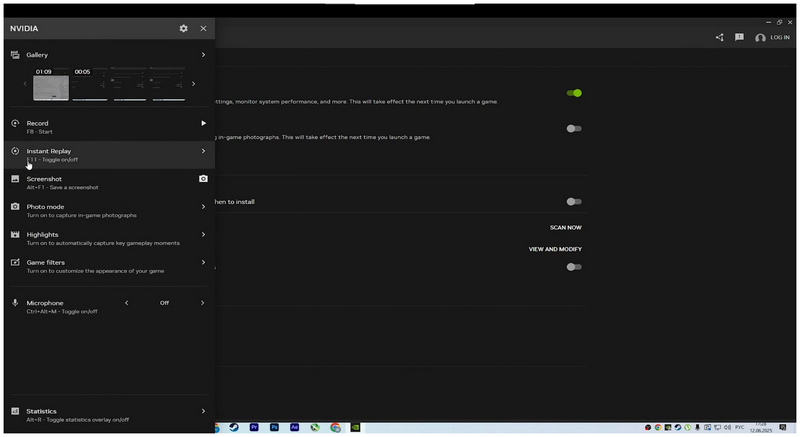Image resolution: width=800 pixels, height=437 pixels.
Task: Expand Highlights chevron
Action: coord(203,235)
